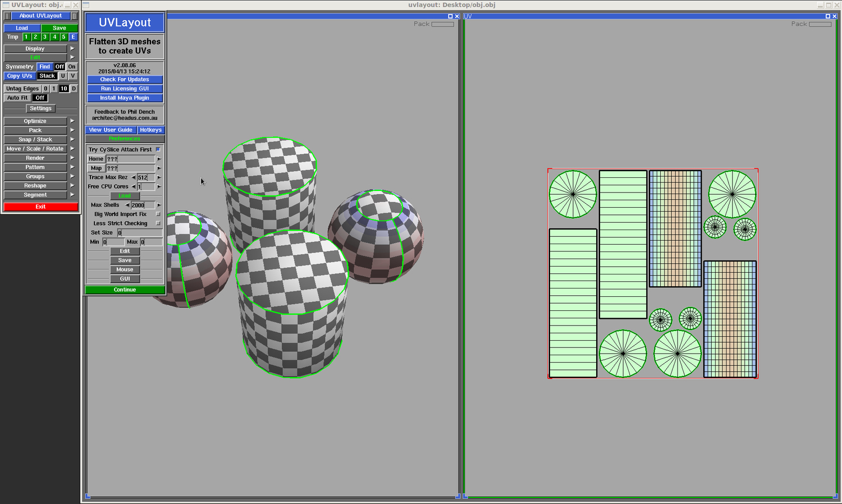Select Tmp slot 5
Viewport: 842px width, 504px height.
[x=63, y=37]
